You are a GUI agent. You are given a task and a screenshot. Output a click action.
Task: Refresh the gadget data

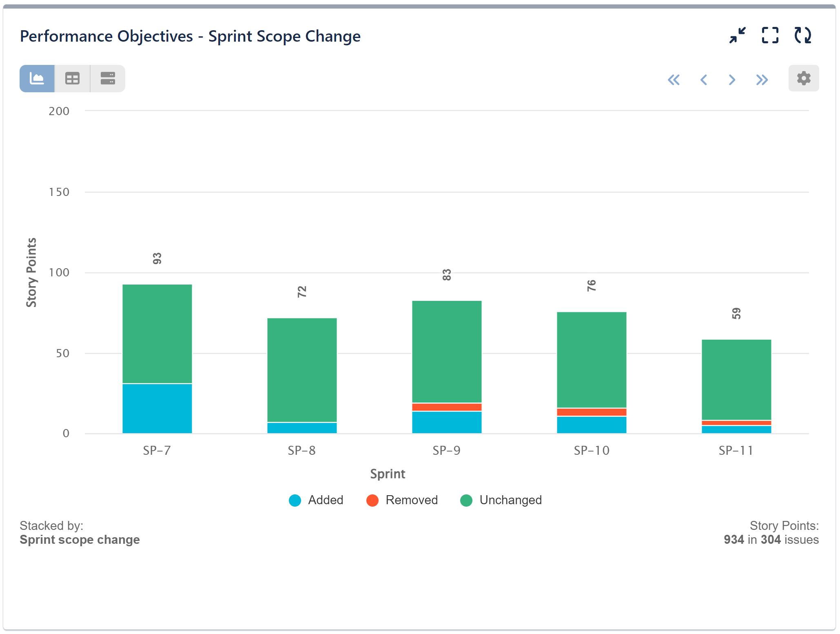[x=802, y=36]
